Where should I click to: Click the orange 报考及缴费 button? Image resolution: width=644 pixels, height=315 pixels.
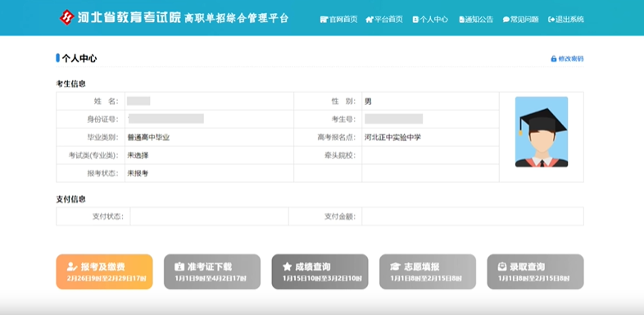(x=104, y=272)
